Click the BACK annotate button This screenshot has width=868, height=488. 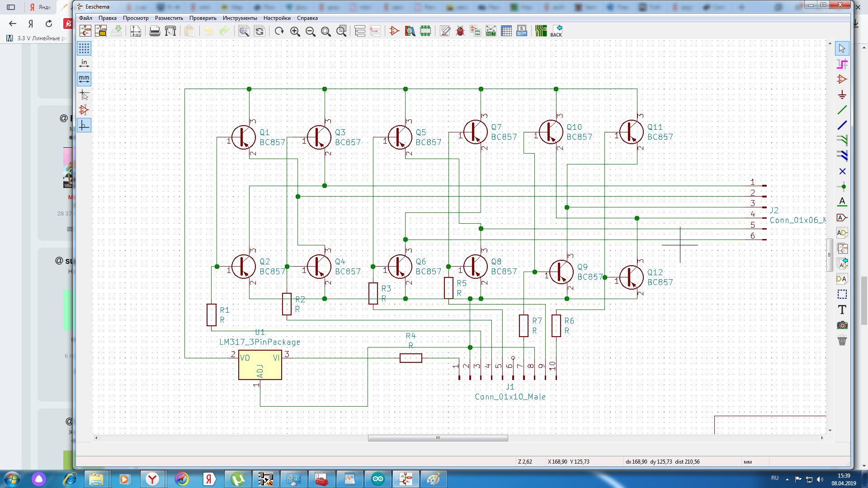click(x=557, y=31)
